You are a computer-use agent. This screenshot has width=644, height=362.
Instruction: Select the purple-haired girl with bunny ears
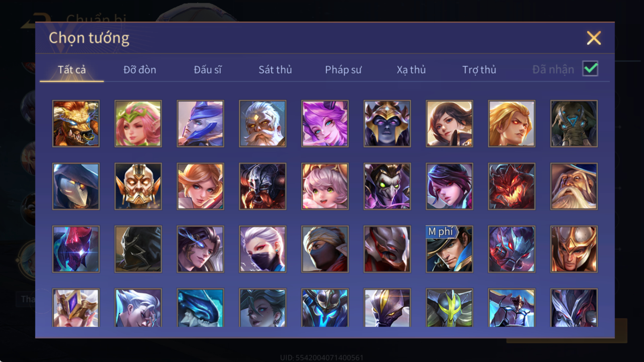click(x=325, y=123)
